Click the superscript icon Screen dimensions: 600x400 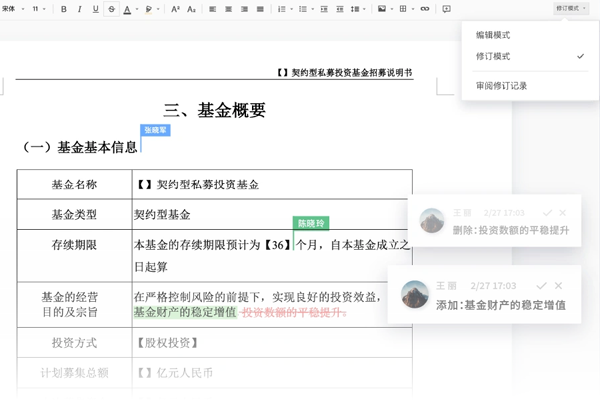click(x=176, y=9)
